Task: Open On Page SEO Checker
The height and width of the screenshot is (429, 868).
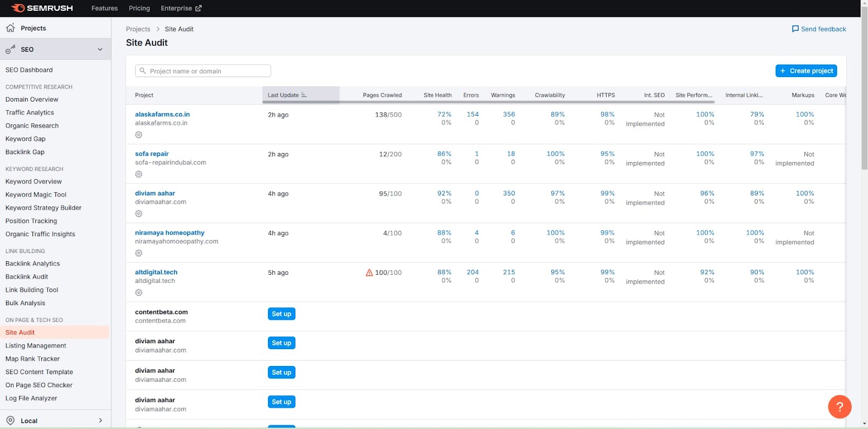Action: pyautogui.click(x=39, y=385)
